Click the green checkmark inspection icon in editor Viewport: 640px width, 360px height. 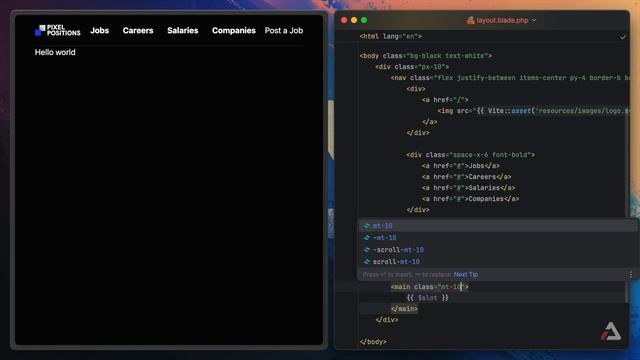click(x=623, y=37)
